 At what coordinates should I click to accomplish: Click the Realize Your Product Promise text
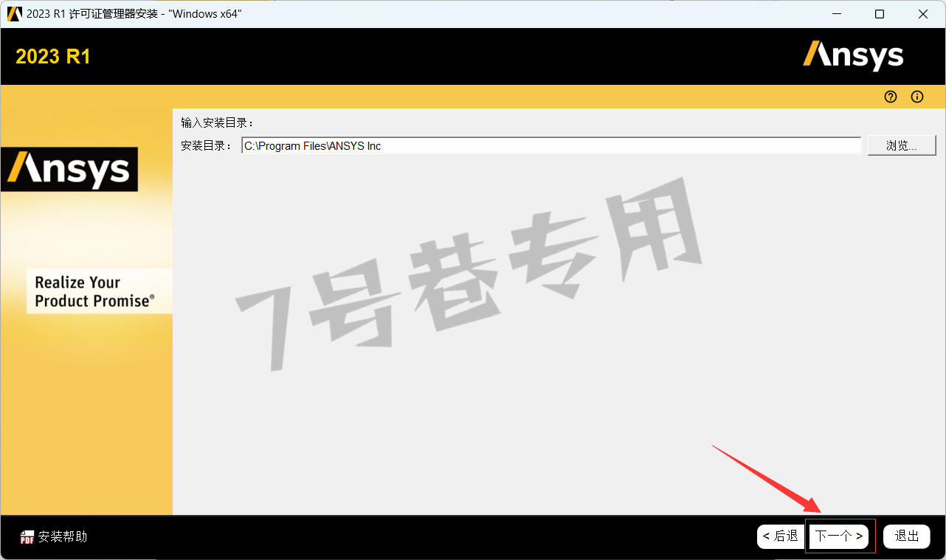click(x=95, y=291)
